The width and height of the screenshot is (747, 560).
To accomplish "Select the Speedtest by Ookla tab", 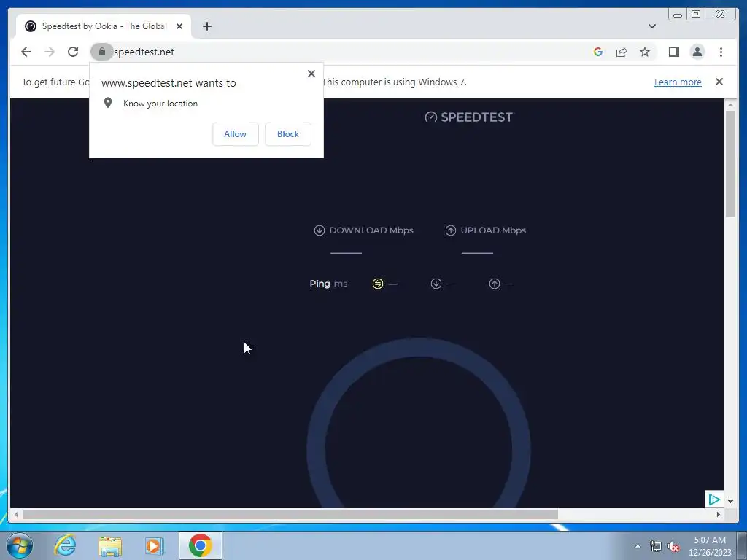I will point(104,26).
